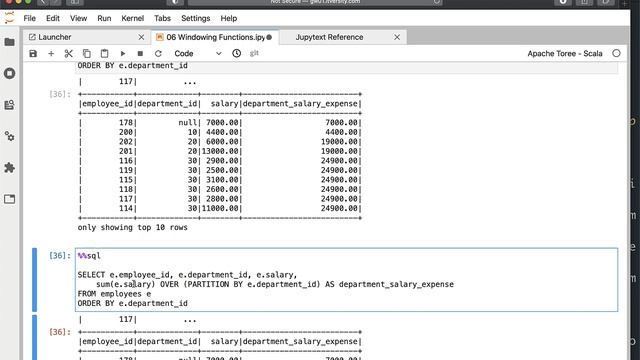
Task: Insert a cell below with plus icon
Action: [x=51, y=53]
